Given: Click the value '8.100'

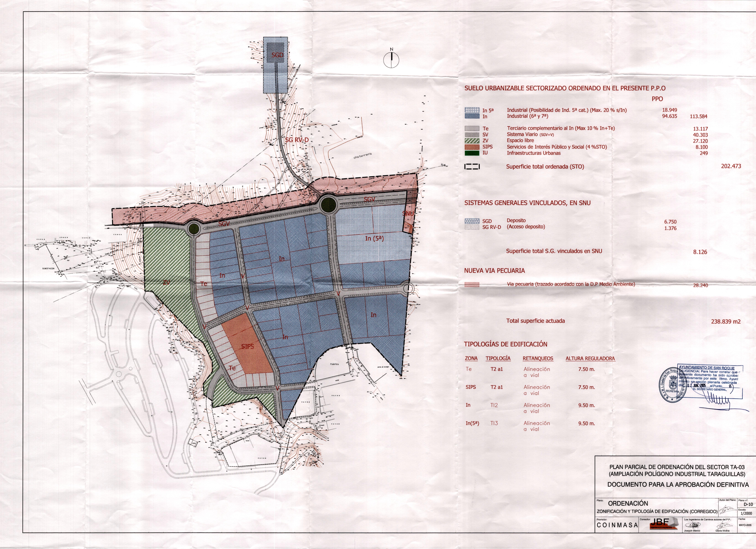Looking at the screenshot, I should 702,147.
